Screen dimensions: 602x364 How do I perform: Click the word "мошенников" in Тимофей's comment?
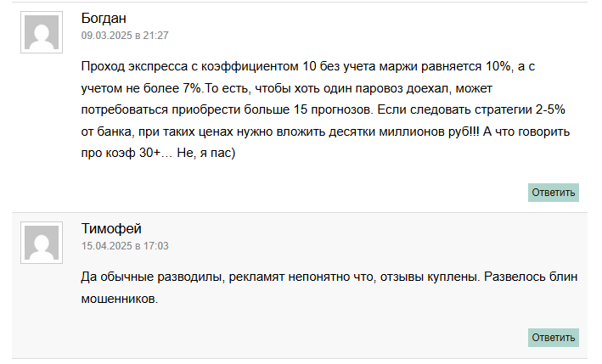coord(119,300)
